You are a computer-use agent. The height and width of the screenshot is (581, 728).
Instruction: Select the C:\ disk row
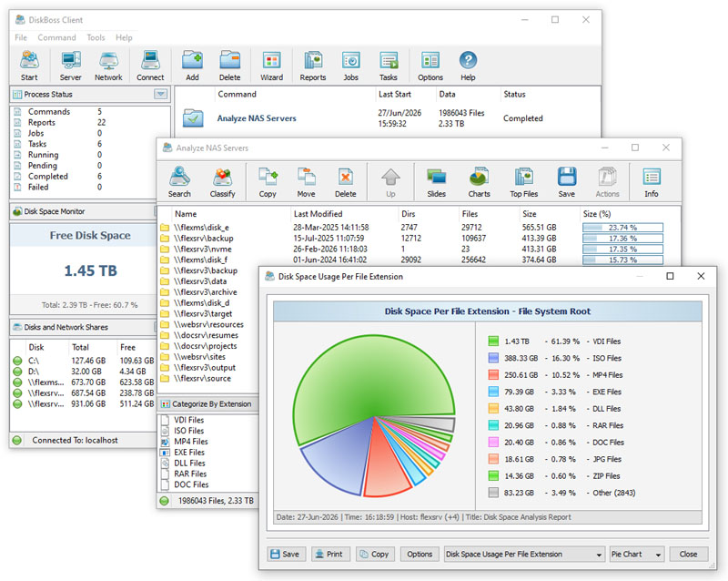point(84,361)
